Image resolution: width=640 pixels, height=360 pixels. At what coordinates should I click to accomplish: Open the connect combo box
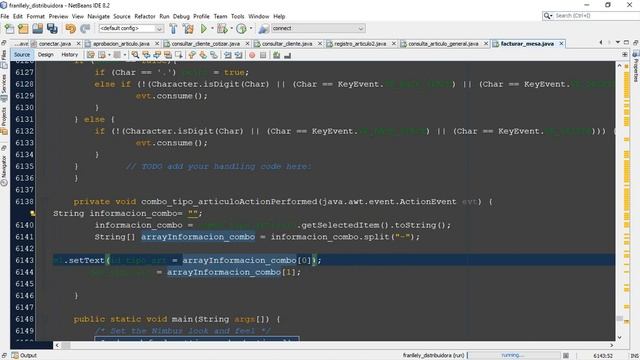[x=318, y=28]
